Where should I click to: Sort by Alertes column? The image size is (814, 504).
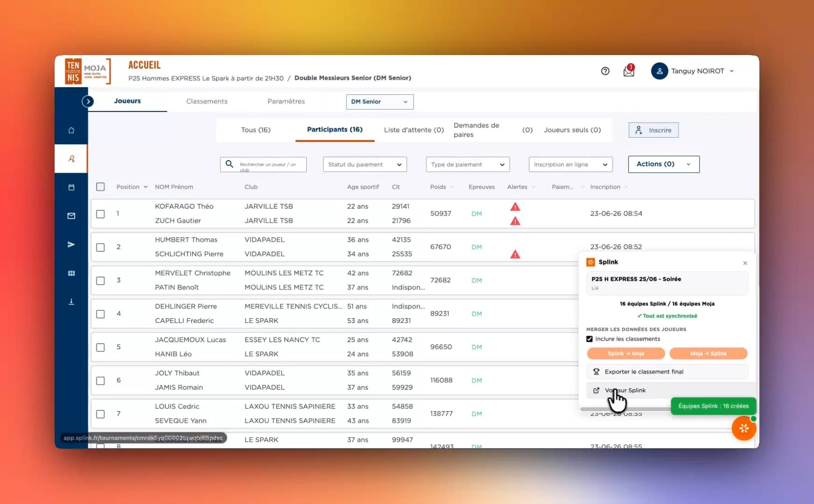[521, 187]
